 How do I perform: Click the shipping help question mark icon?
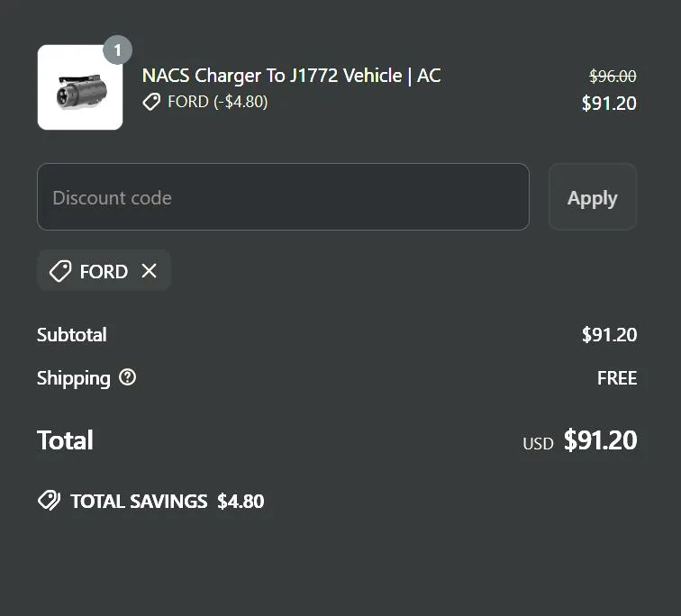pyautogui.click(x=128, y=377)
